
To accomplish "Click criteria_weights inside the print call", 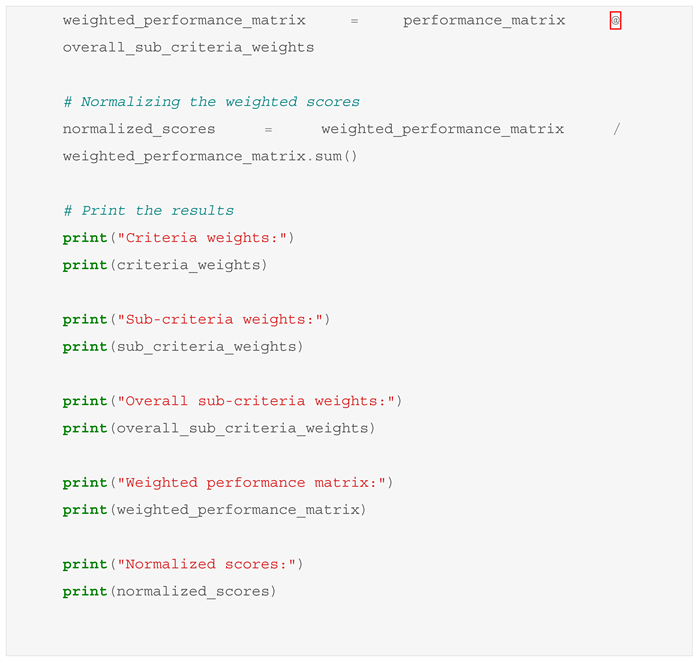I will point(189,265).
